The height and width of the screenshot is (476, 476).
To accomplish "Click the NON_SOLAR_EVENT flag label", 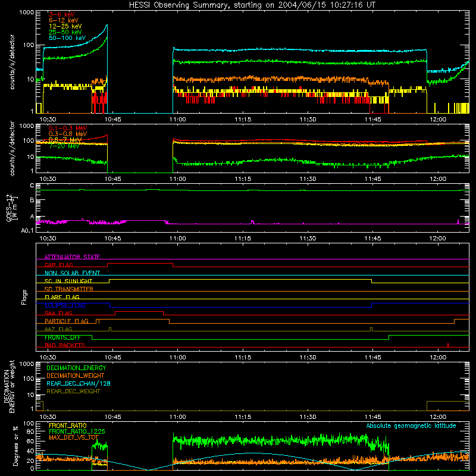I will click(x=72, y=273).
